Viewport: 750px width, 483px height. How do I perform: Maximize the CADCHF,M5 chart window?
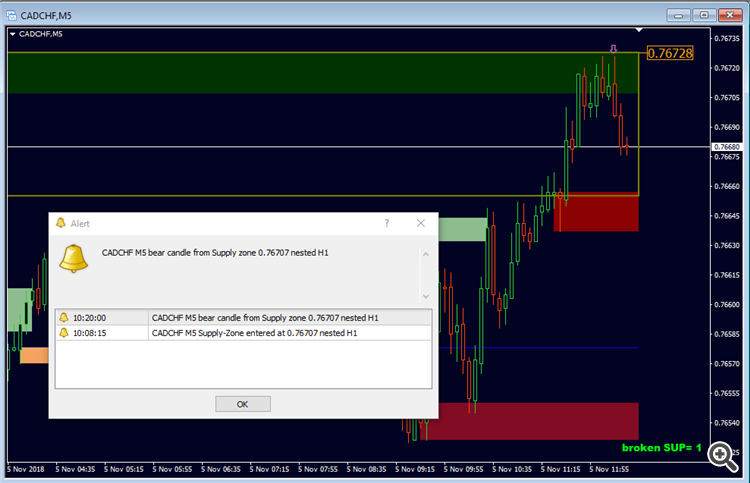coord(704,15)
